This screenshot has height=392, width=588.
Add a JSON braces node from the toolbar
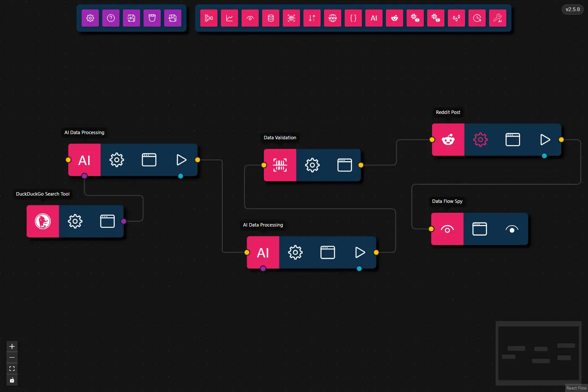[353, 18]
